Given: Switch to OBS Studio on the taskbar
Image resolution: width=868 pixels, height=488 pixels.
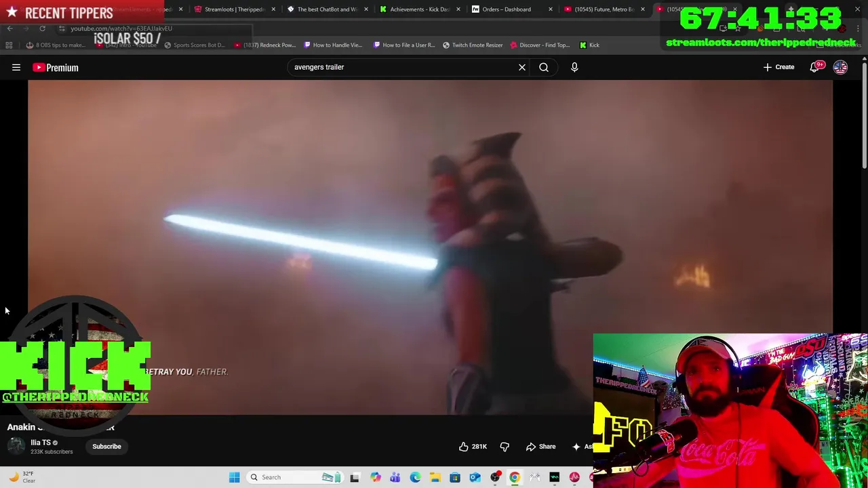Looking at the screenshot, I should [x=495, y=477].
